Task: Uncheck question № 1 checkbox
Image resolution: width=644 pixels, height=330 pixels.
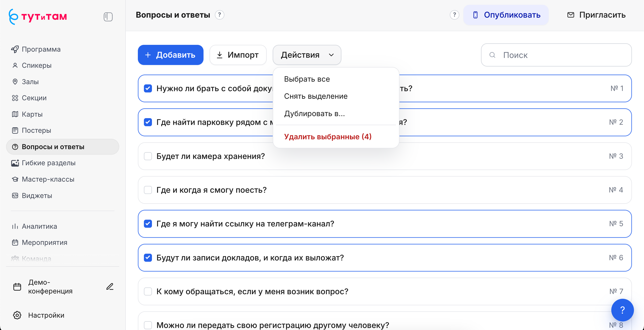Action: click(148, 88)
